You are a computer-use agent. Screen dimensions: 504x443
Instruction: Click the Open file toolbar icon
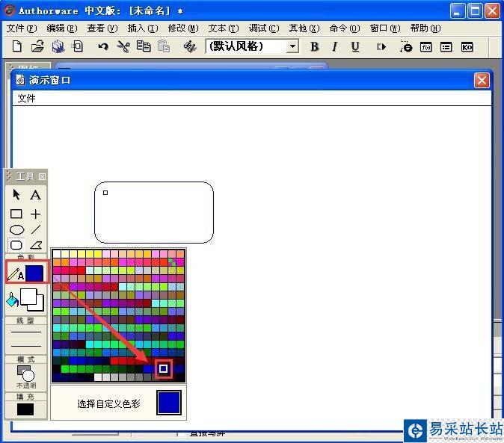(37, 46)
